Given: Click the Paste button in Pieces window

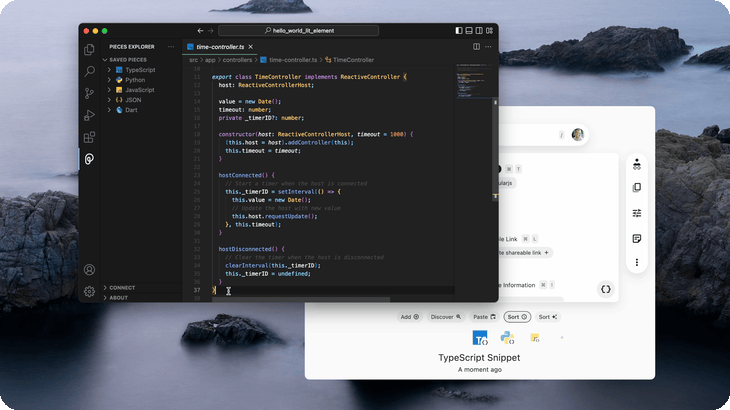Looking at the screenshot, I should click(484, 317).
